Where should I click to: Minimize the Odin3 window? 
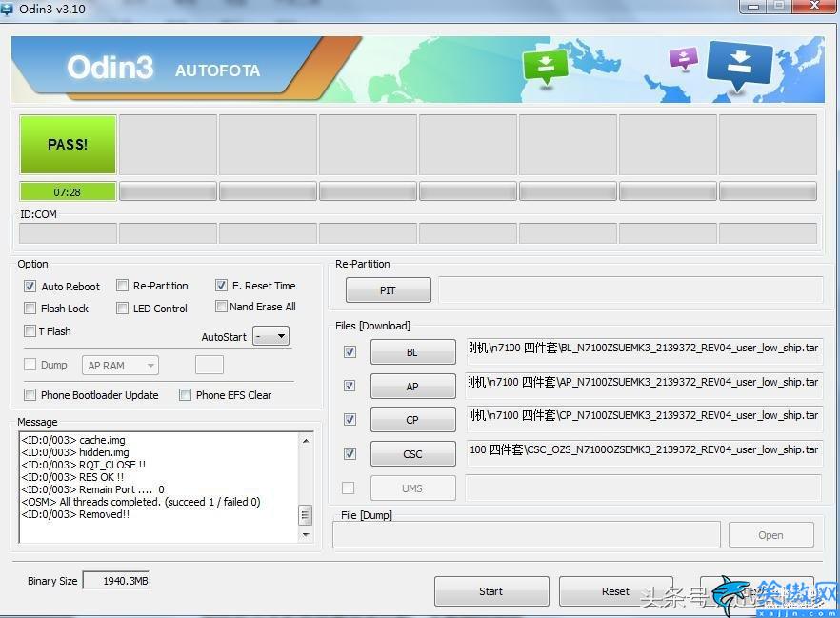click(x=752, y=7)
